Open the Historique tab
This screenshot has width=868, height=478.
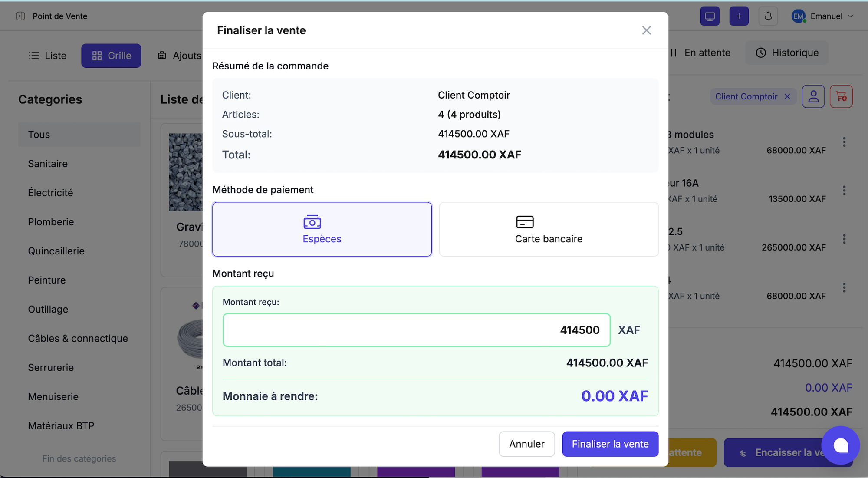[x=787, y=53]
